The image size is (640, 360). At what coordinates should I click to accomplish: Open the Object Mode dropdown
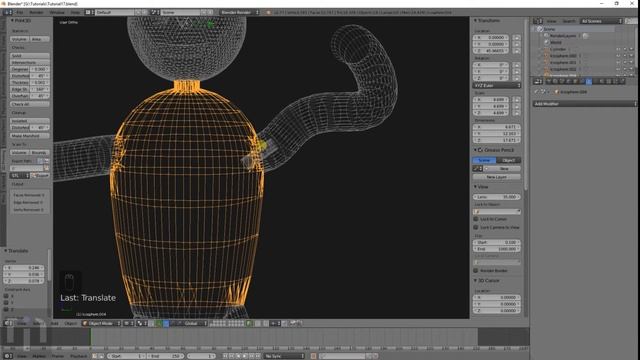(x=102, y=323)
